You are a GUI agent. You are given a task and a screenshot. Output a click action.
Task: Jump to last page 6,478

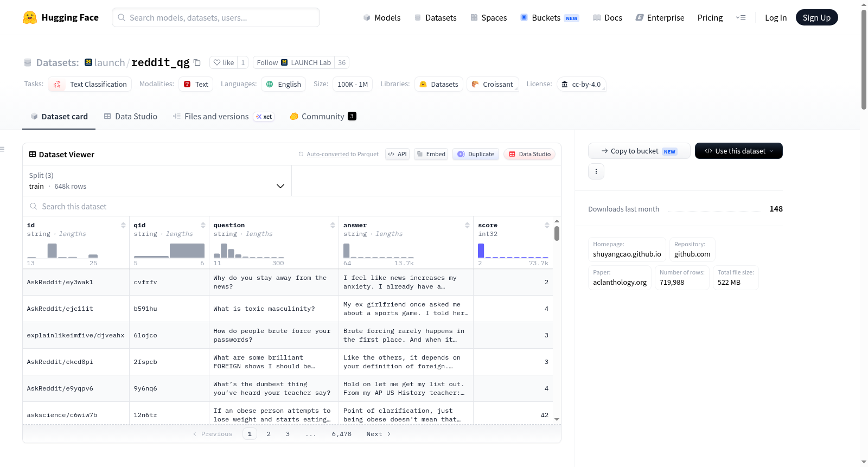(342, 434)
